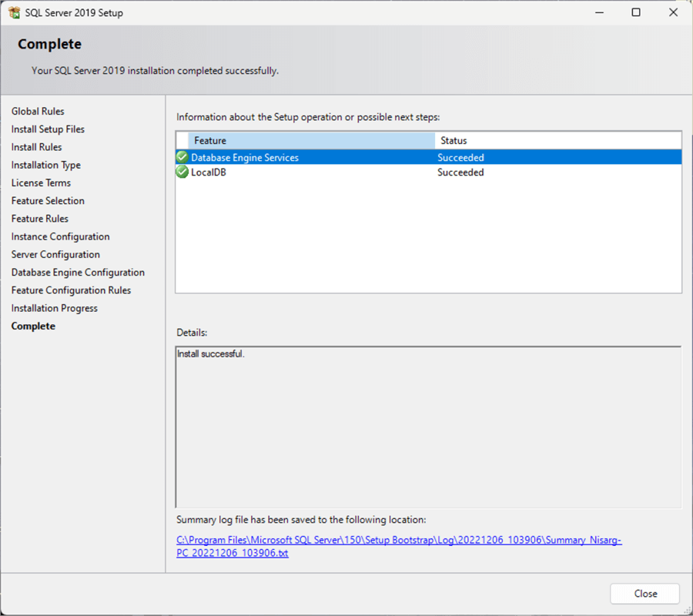Open the summary log file link
The width and height of the screenshot is (693, 616).
(399, 546)
